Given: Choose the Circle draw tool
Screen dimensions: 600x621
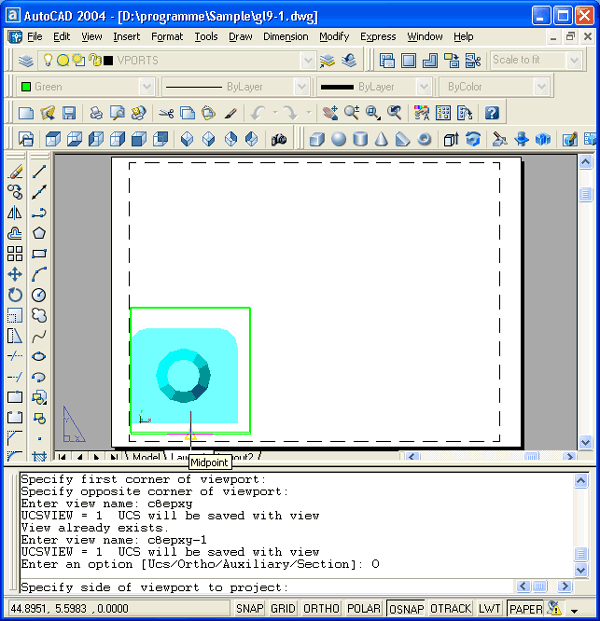Looking at the screenshot, I should tap(39, 295).
